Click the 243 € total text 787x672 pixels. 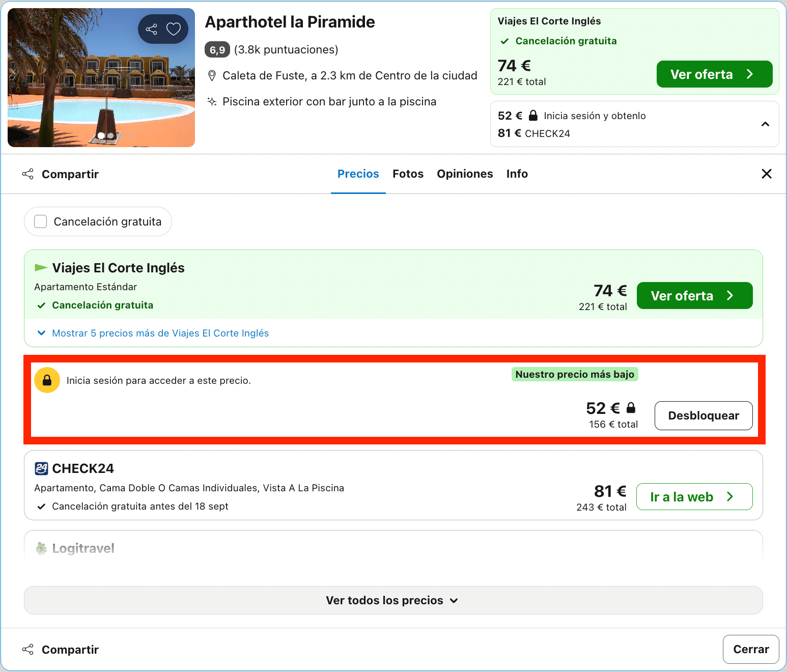pyautogui.click(x=601, y=507)
